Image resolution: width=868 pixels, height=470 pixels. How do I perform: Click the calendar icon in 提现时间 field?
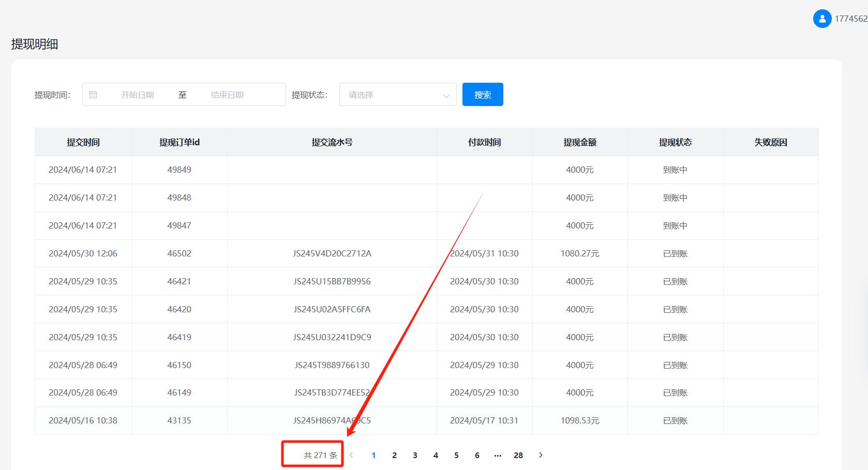pos(94,94)
